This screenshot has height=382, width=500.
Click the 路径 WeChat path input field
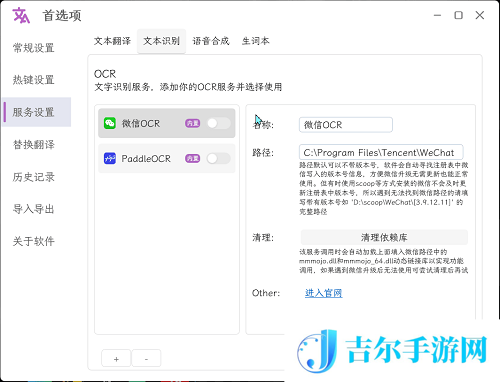381,152
